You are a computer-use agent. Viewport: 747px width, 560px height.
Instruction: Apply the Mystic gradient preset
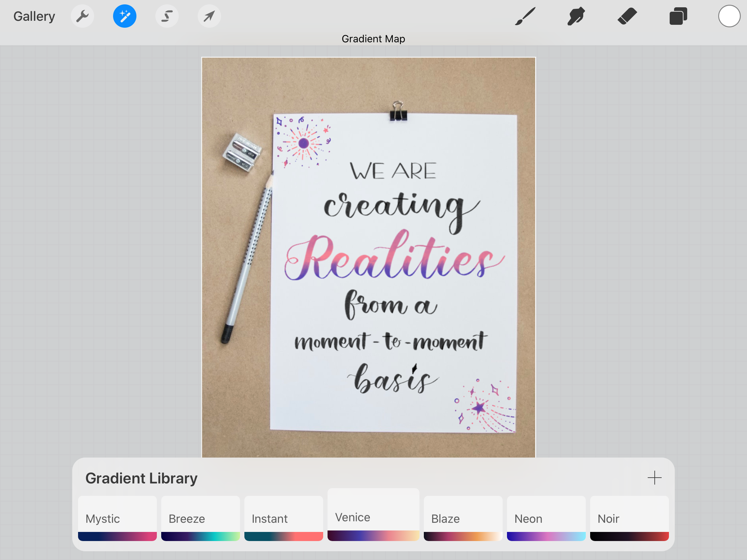pyautogui.click(x=117, y=518)
